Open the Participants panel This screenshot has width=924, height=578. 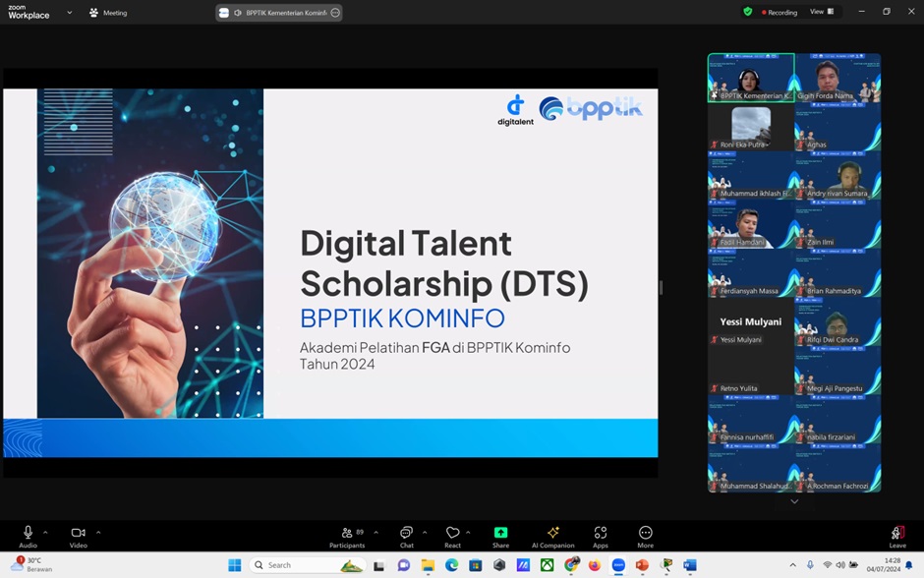click(x=347, y=534)
